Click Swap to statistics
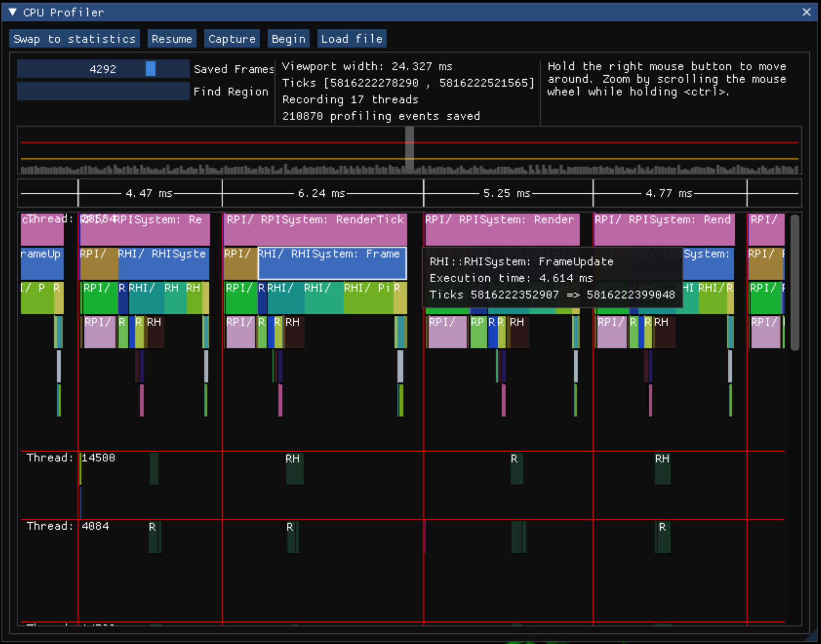 [x=74, y=38]
